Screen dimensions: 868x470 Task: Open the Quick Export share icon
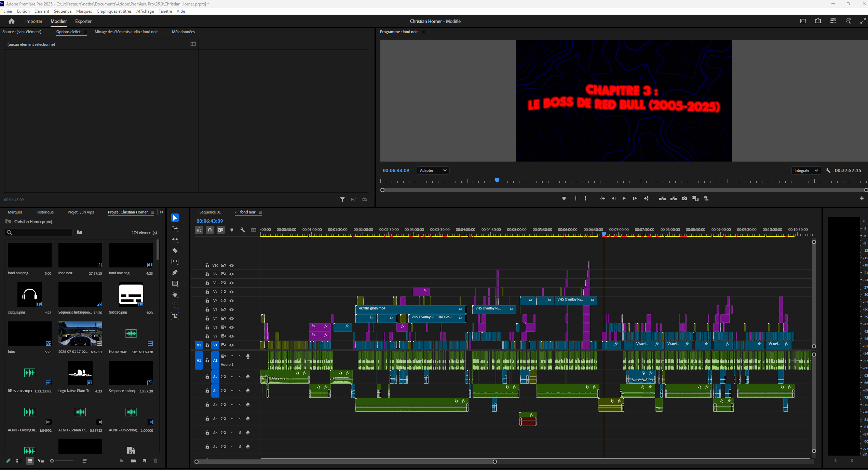[818, 21]
